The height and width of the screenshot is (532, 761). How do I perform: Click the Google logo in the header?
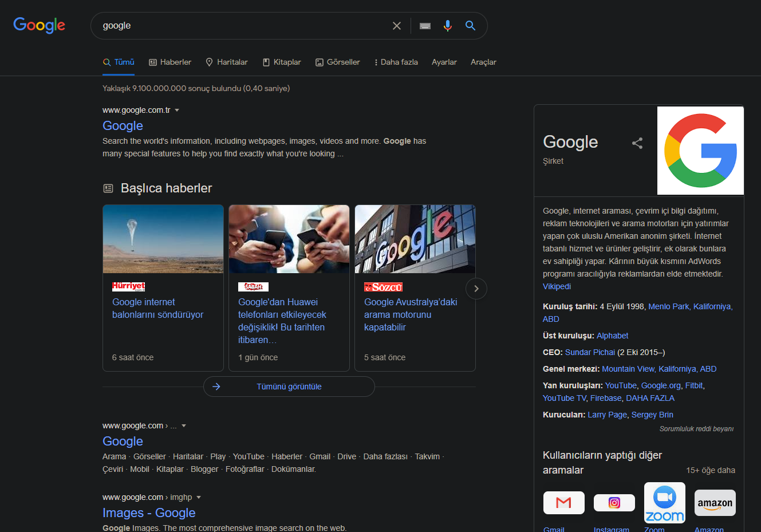tap(39, 25)
